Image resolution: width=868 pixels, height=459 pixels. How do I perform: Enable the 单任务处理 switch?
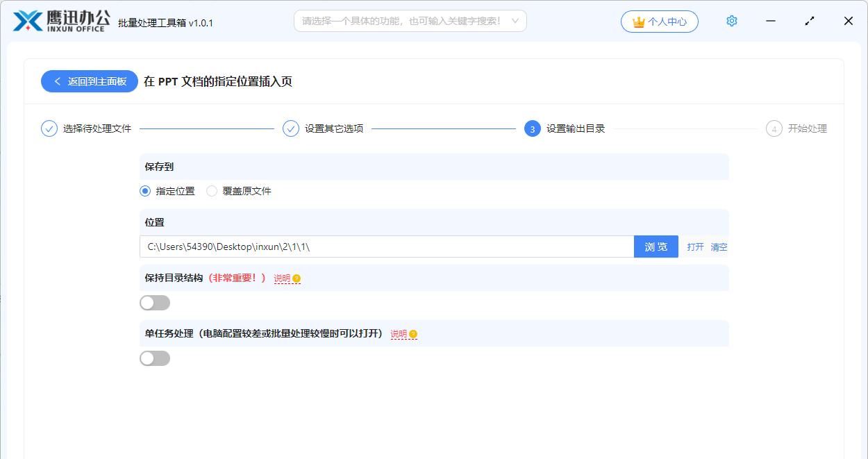(x=154, y=358)
